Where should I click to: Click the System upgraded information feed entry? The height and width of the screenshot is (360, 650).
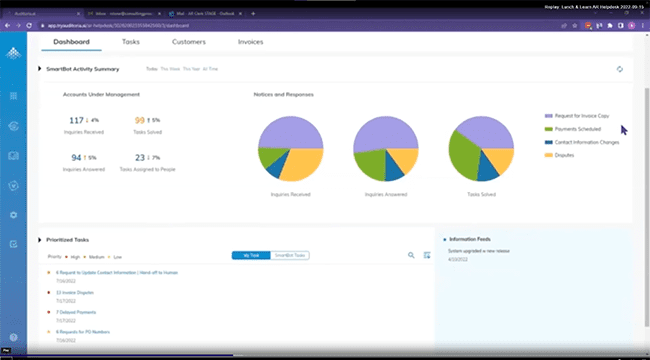tap(479, 251)
